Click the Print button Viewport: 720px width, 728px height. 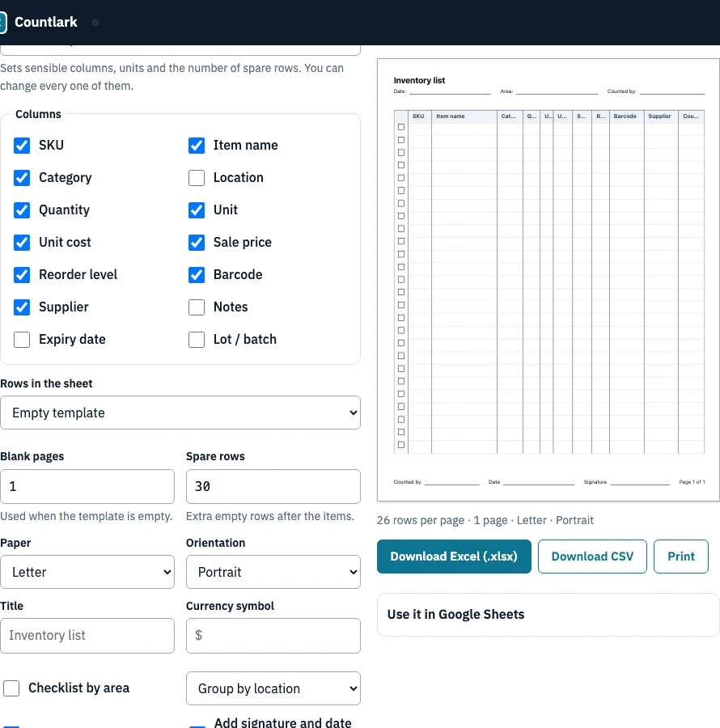coord(681,557)
